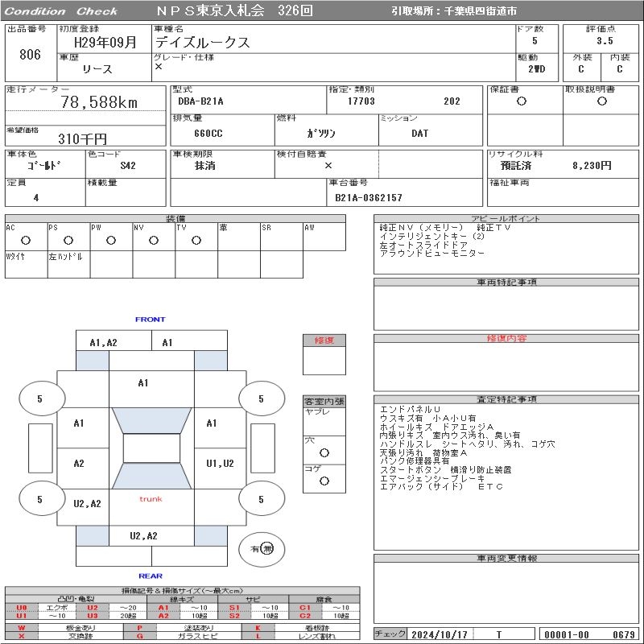The image size is (644, 644).
Task: Click the drive type 2WD
Action: coord(536,69)
